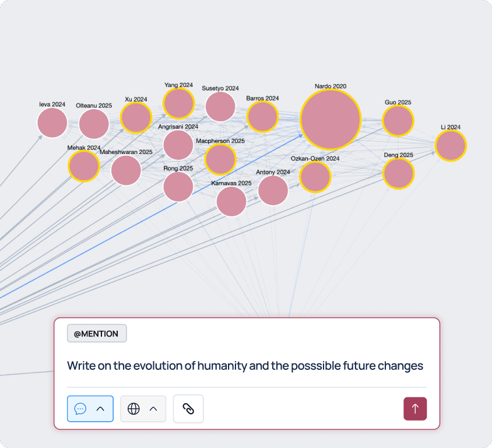Click the Xu 2024 node

coord(136,117)
